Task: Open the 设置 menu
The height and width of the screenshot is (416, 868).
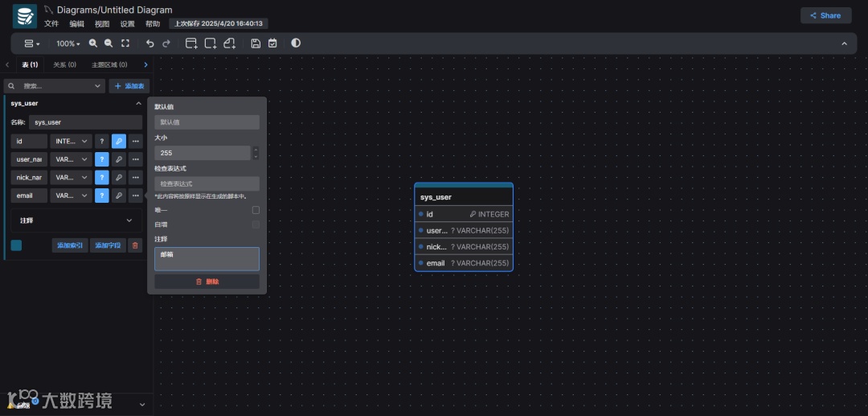Action: [127, 24]
